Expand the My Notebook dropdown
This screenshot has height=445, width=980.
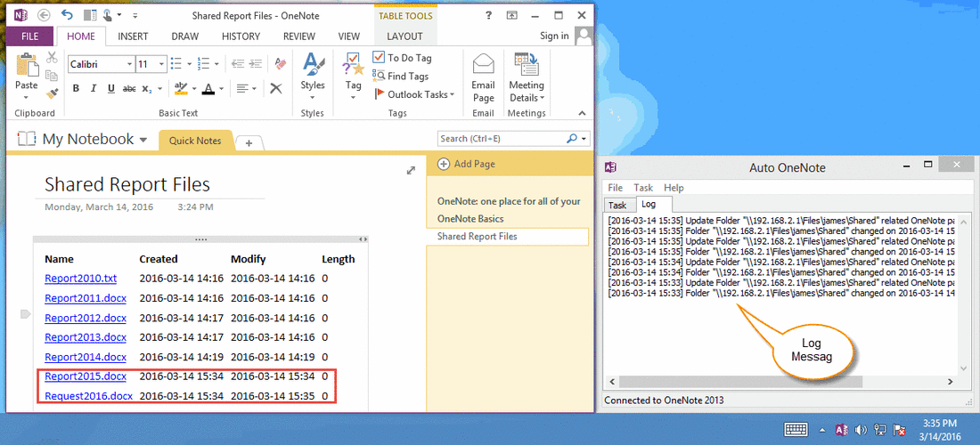[143, 139]
